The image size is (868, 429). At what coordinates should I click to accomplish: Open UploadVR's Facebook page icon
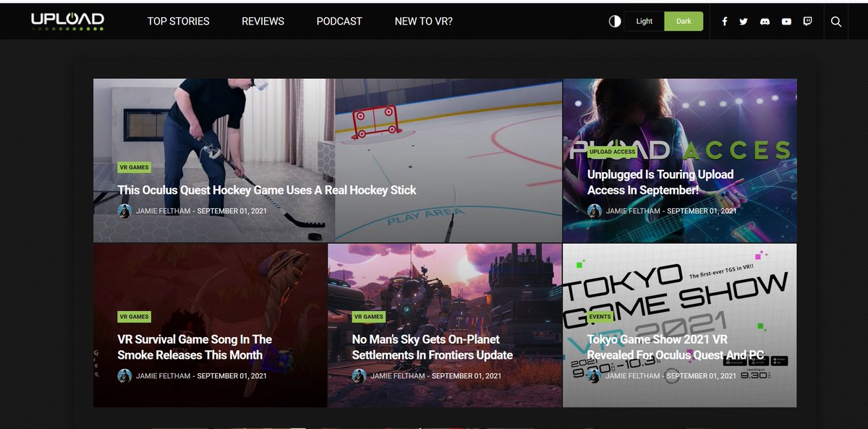point(724,21)
